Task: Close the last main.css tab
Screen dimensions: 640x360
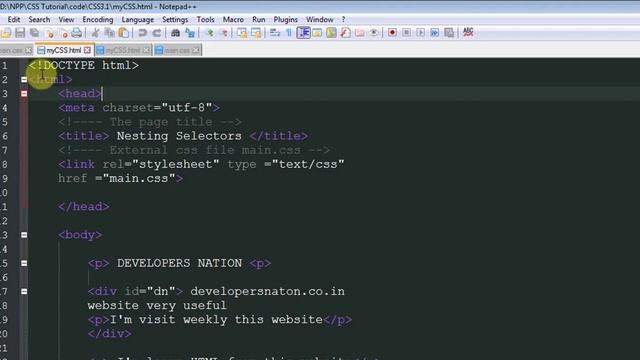Action: pyautogui.click(x=196, y=50)
